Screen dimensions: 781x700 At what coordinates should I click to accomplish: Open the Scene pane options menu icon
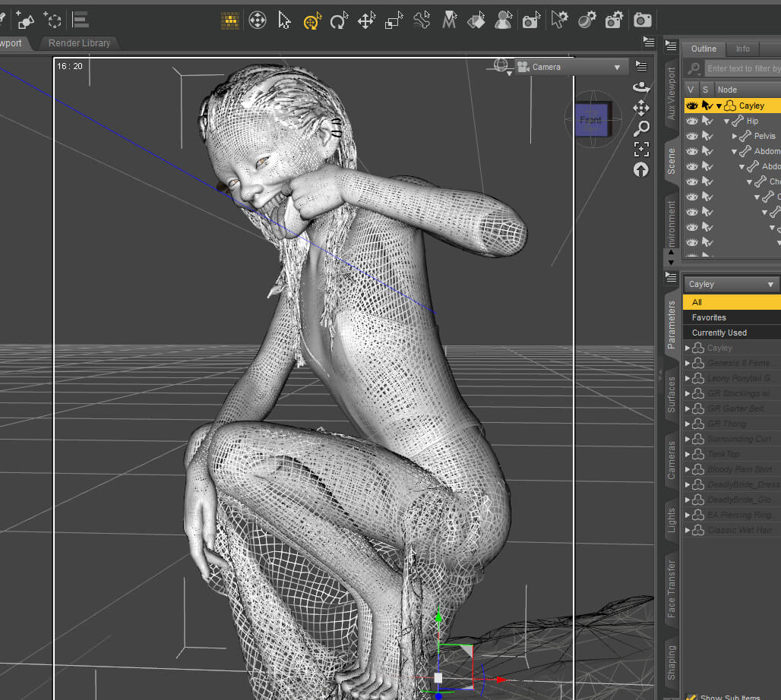[671, 46]
